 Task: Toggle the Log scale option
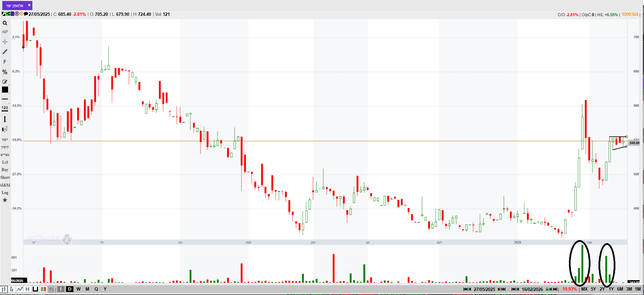[5, 193]
